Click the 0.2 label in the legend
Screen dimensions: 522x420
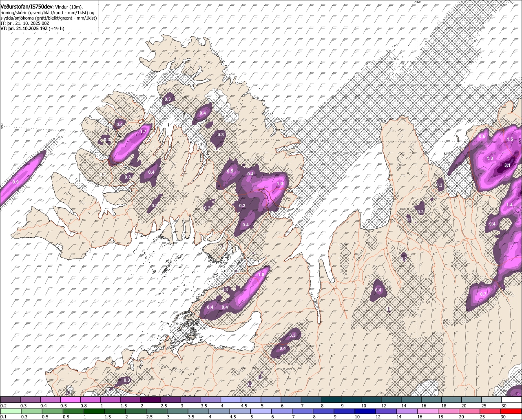(x=3, y=406)
